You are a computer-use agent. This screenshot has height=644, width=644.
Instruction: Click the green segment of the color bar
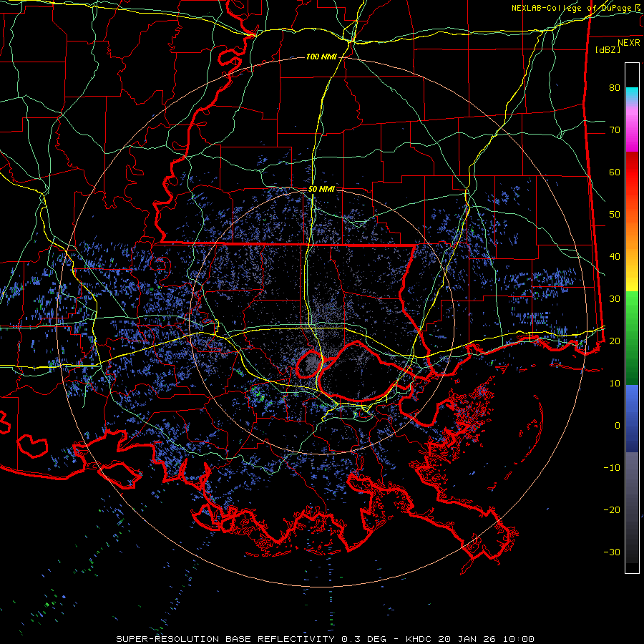(632, 338)
